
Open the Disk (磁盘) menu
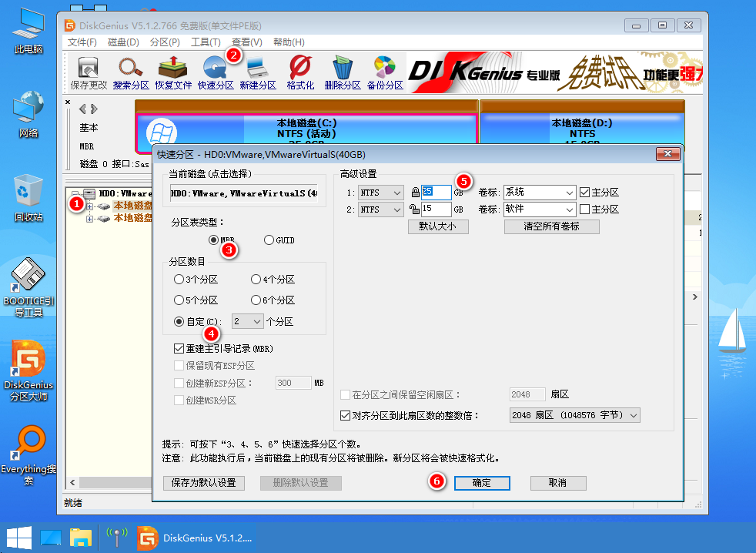(123, 42)
